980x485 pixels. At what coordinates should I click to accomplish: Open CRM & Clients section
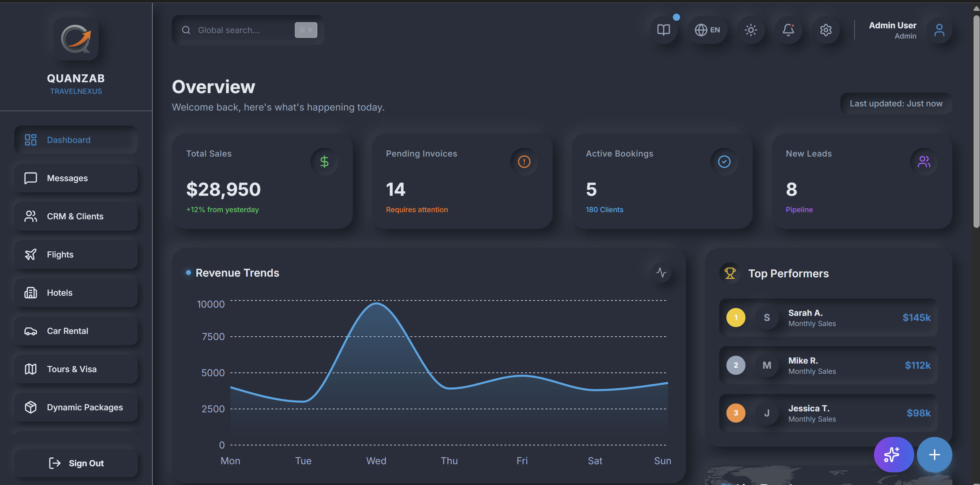tap(76, 216)
